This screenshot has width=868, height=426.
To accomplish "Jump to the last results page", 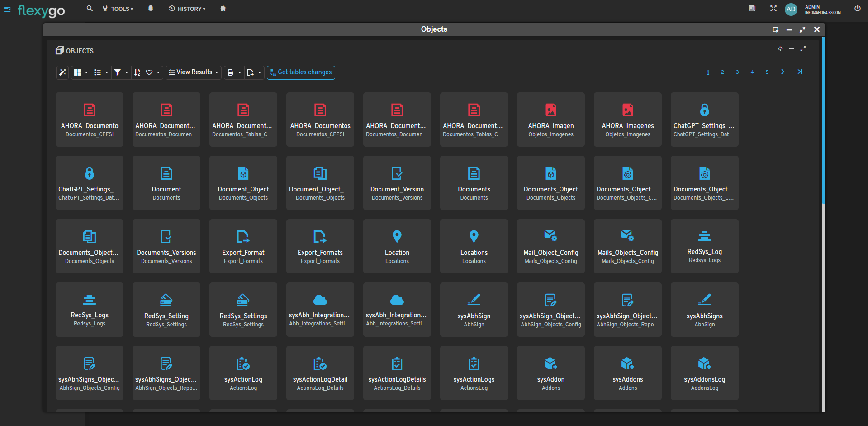I will [800, 72].
